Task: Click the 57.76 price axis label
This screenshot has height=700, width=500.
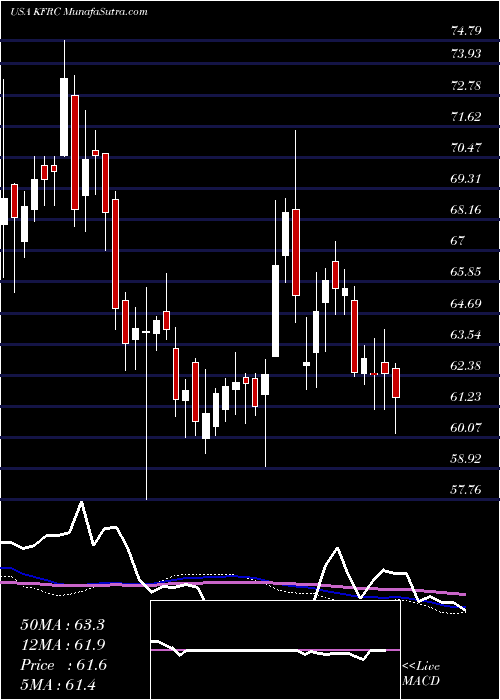Action: click(x=467, y=490)
